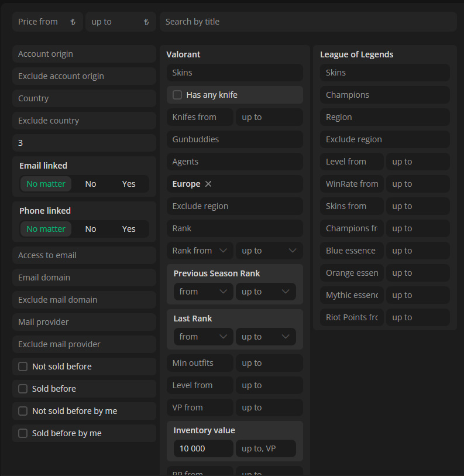The width and height of the screenshot is (464, 476).
Task: Click the Min outfits field
Action: click(x=200, y=363)
